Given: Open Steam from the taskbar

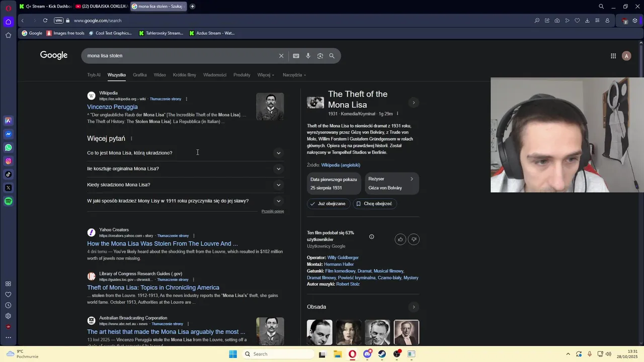Looking at the screenshot, I should pyautogui.click(x=382, y=354).
